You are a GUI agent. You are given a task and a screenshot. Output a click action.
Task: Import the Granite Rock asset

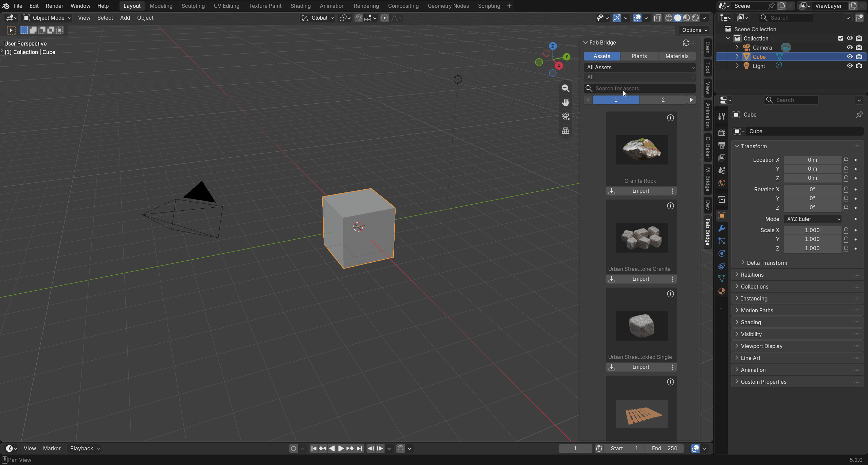click(637, 191)
